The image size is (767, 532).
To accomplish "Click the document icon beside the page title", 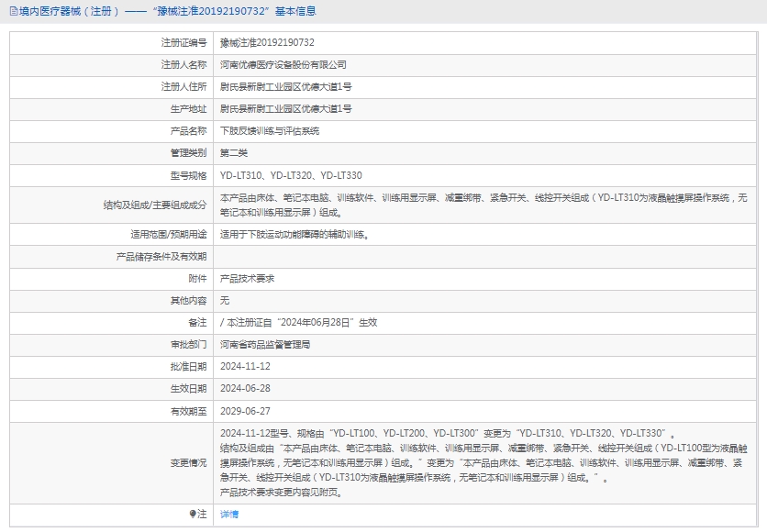I will (x=12, y=12).
